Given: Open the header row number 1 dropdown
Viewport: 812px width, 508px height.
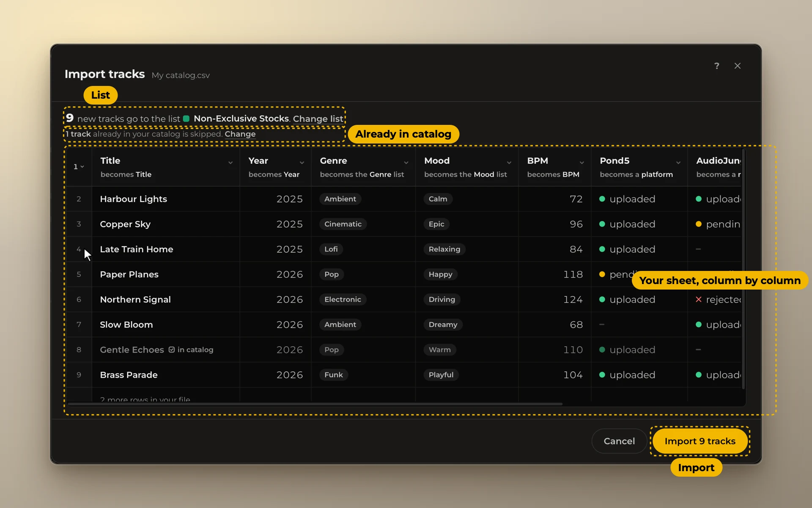Looking at the screenshot, I should point(79,167).
